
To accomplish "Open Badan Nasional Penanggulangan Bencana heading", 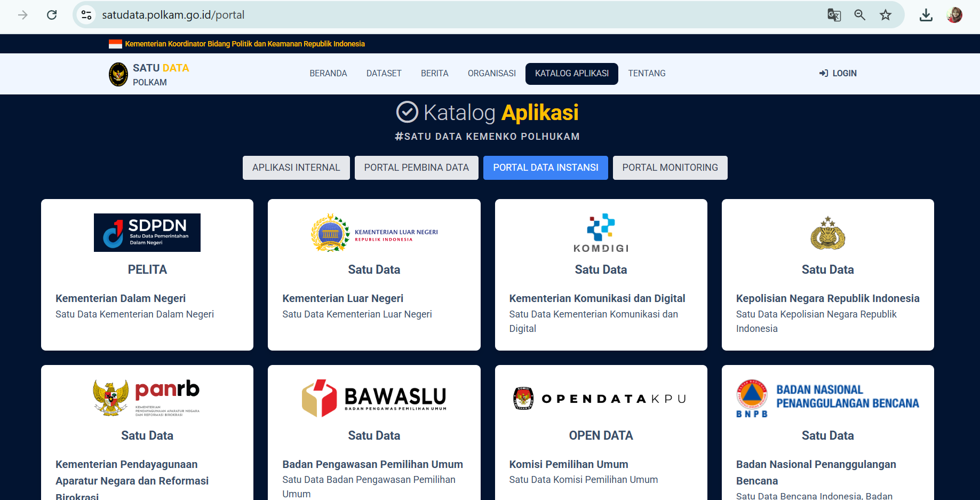I will click(816, 472).
